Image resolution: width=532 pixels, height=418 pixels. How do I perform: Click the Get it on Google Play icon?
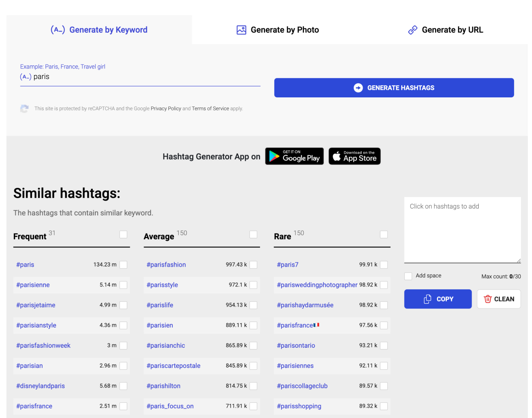coord(295,156)
